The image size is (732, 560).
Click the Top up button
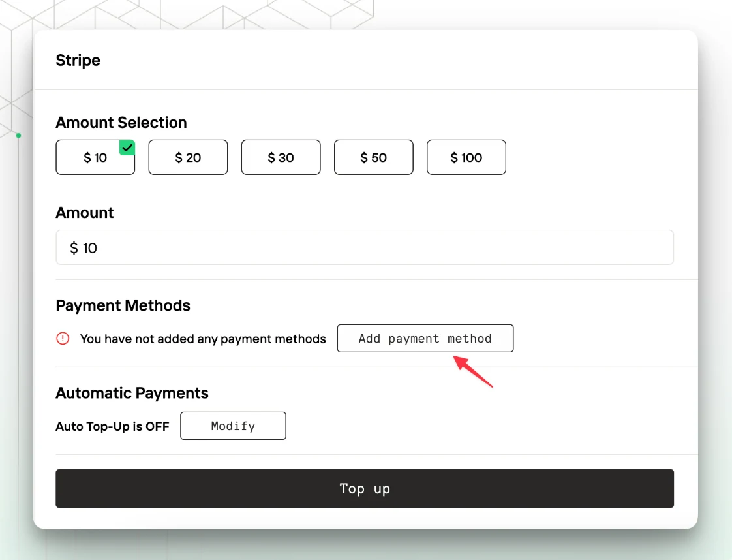[x=365, y=489]
